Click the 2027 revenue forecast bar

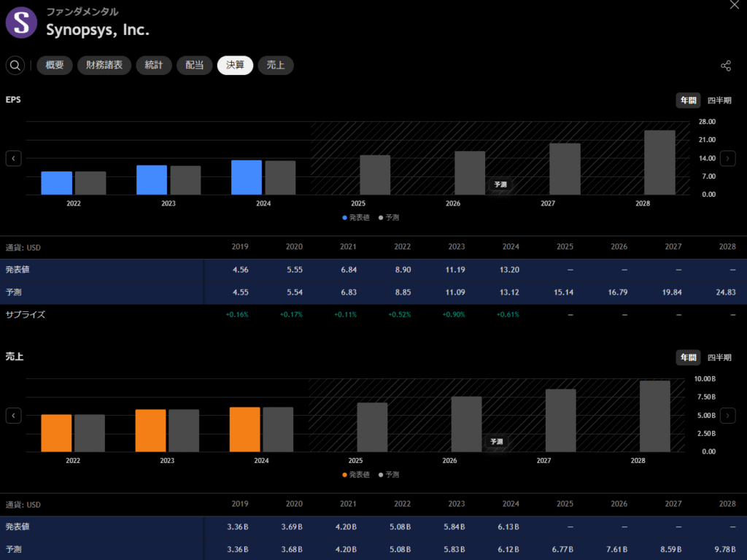(x=561, y=421)
